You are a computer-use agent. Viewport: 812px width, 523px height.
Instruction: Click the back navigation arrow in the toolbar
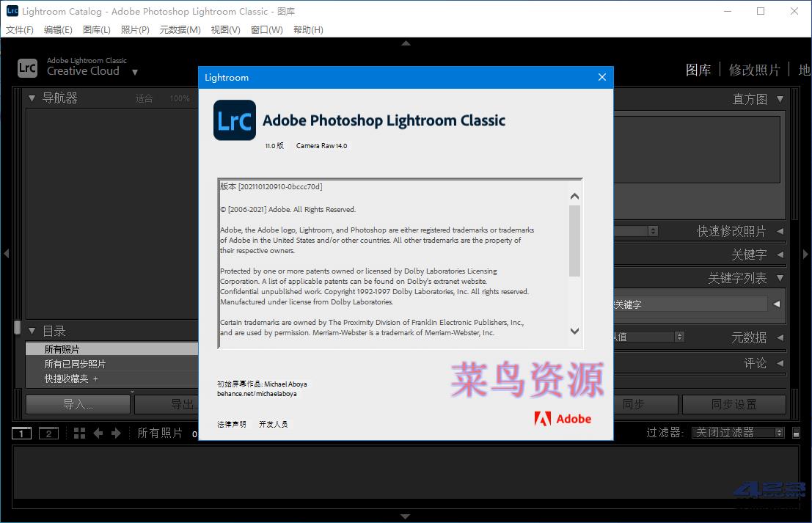[x=98, y=433]
